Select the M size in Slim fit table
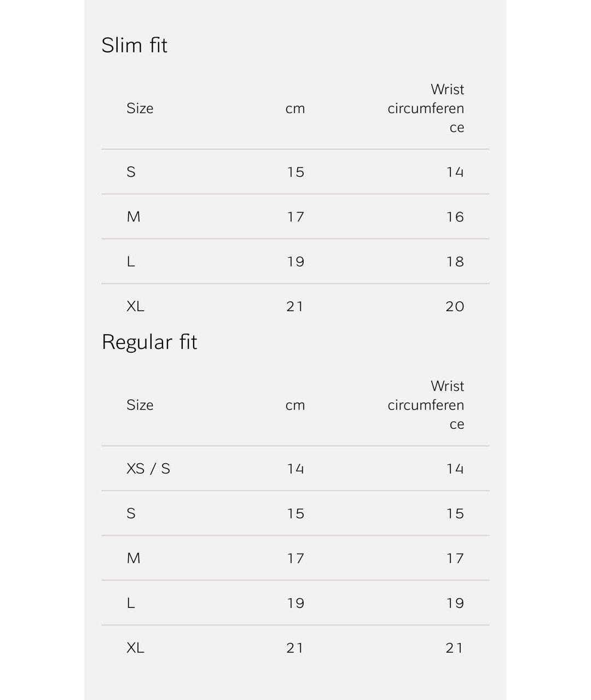This screenshot has height=700, width=591. pos(134,217)
